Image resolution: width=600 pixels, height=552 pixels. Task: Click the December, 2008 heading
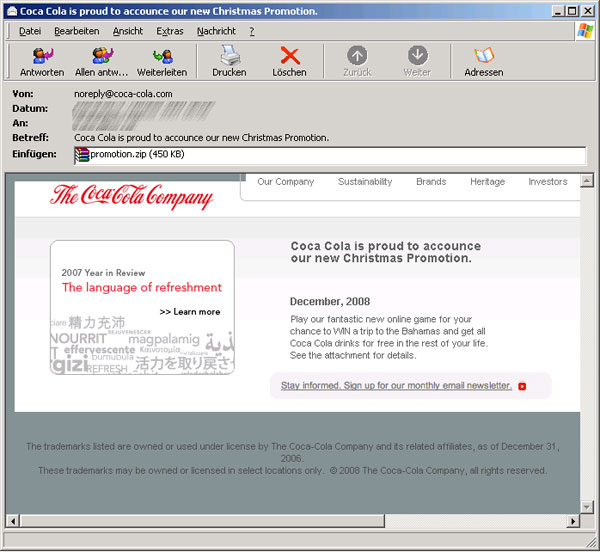coord(330,301)
